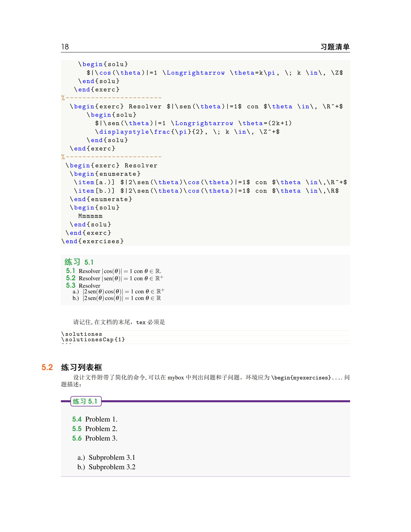411x532 pixels.
Task: Click \end{exercises} code line
Action: (x=93, y=241)
